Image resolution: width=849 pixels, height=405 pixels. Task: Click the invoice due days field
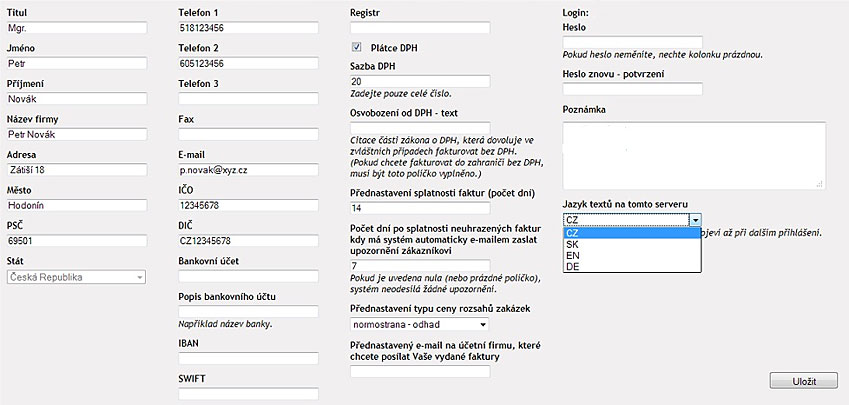(419, 208)
